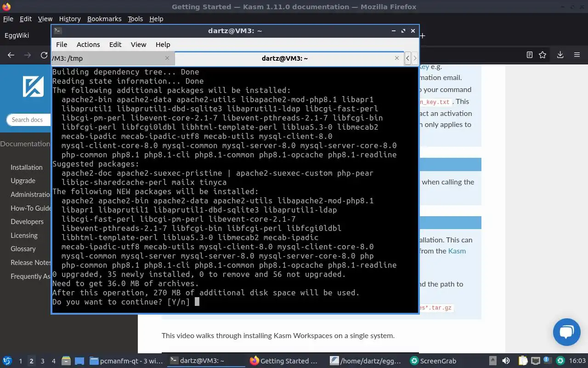This screenshot has width=588, height=368.
Task: Click the terminal icon in the title bar
Action: pos(57,31)
